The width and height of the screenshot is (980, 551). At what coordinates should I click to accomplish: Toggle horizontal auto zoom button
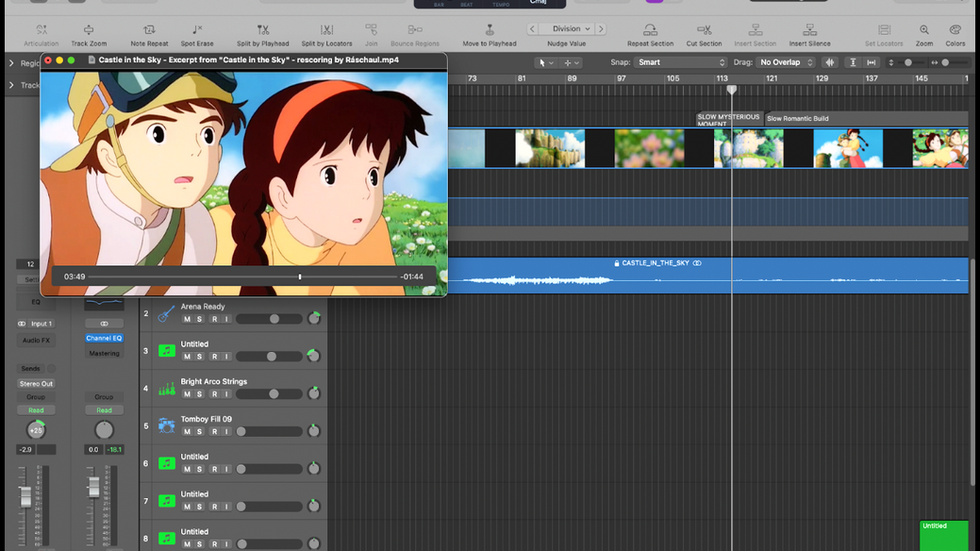[x=871, y=62]
